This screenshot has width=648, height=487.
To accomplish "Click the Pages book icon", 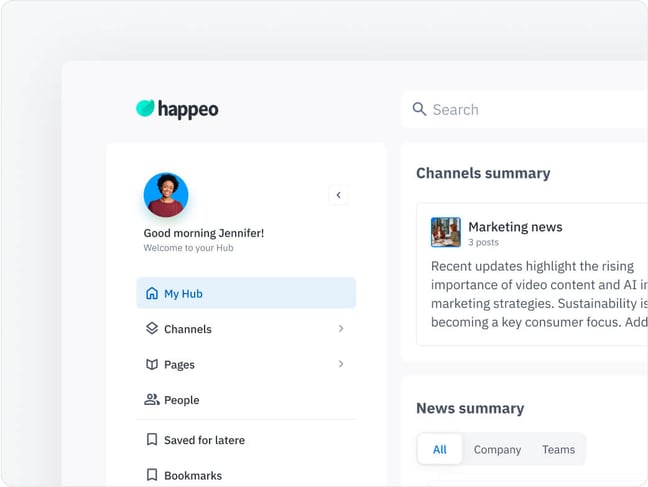I will click(x=152, y=365).
